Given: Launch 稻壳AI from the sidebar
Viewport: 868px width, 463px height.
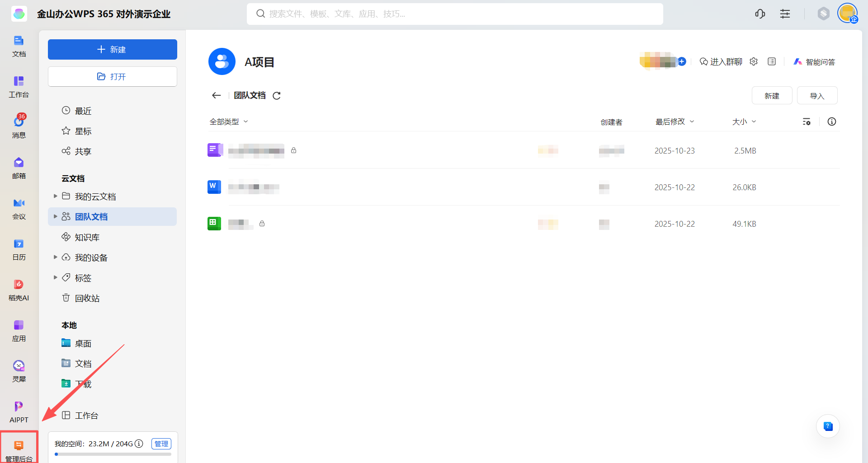Looking at the screenshot, I should point(19,290).
